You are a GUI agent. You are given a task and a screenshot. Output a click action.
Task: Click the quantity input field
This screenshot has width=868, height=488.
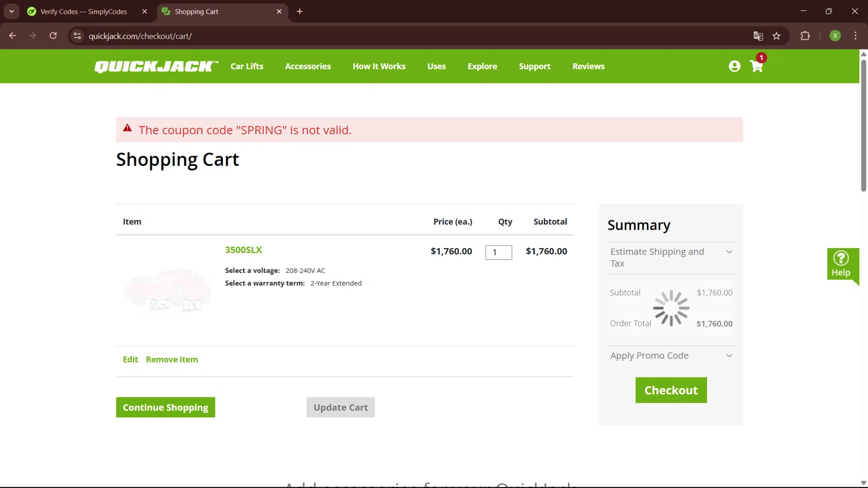[499, 253]
